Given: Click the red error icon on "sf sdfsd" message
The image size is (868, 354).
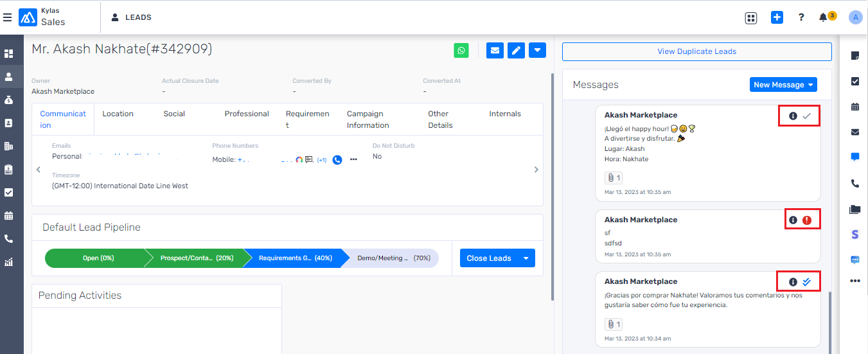Looking at the screenshot, I should 807,220.
